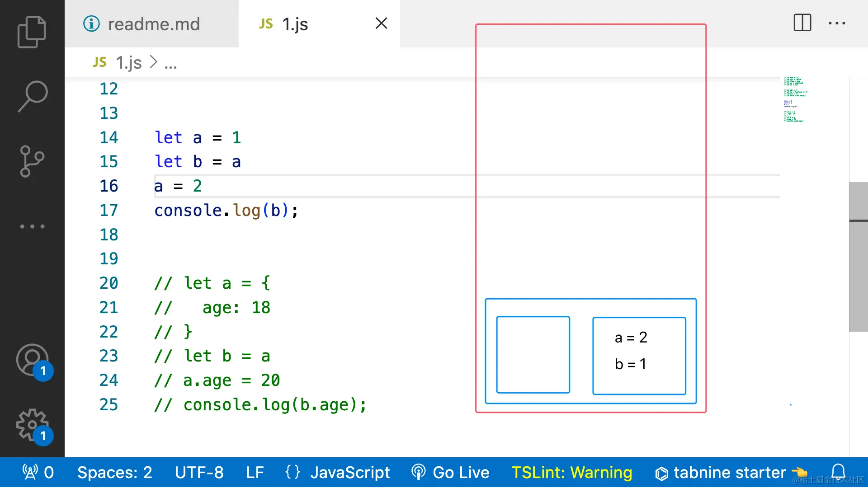Open the Manage settings gear
Image resolution: width=868 pixels, height=488 pixels.
pyautogui.click(x=32, y=425)
